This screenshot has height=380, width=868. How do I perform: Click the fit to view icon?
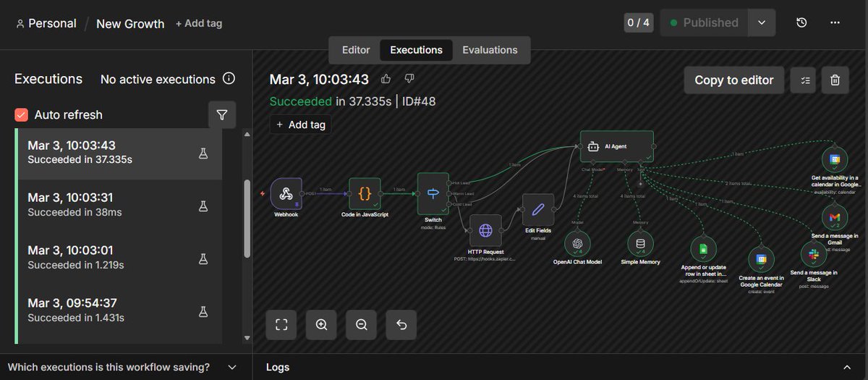[281, 325]
